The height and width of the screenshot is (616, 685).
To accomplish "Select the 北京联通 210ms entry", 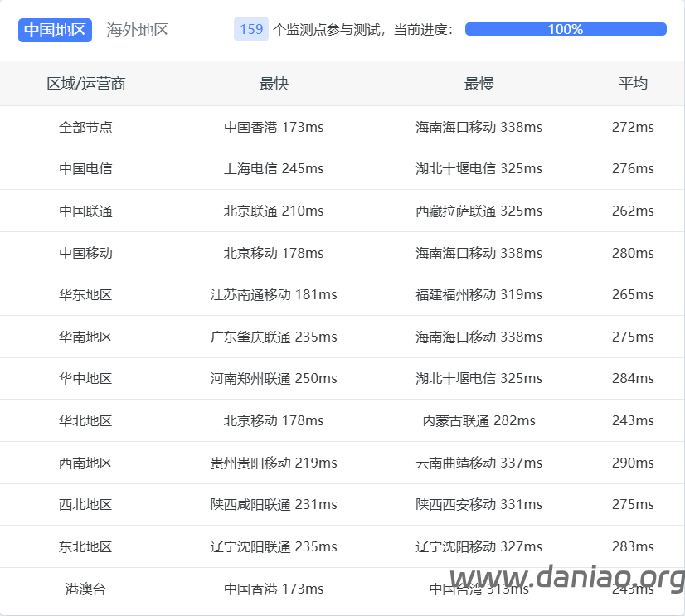I will click(x=274, y=211).
